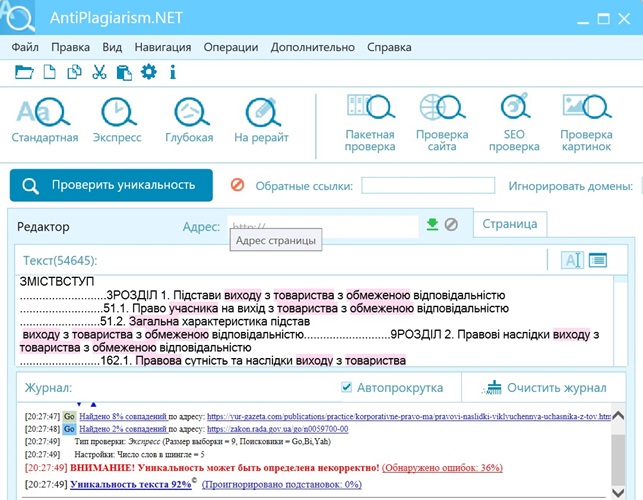Open the Дополнительно menu
The width and height of the screenshot is (643, 500).
pos(312,47)
